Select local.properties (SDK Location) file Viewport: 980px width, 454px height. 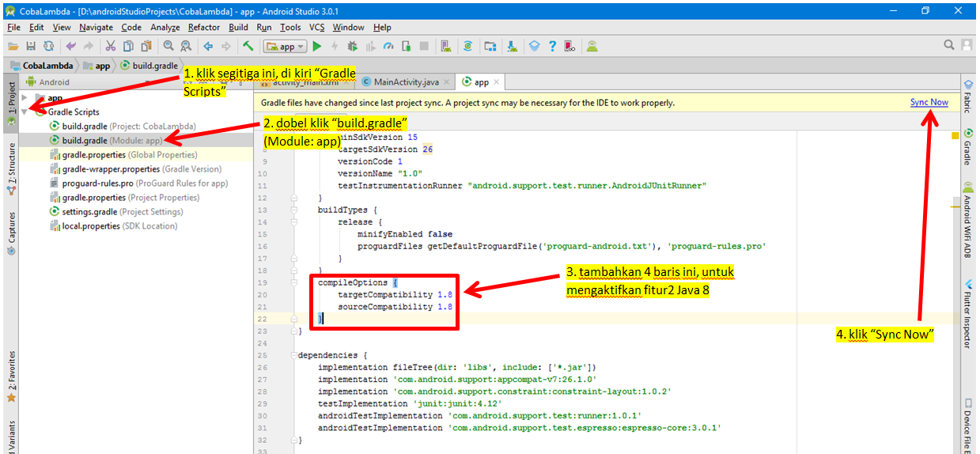click(113, 225)
